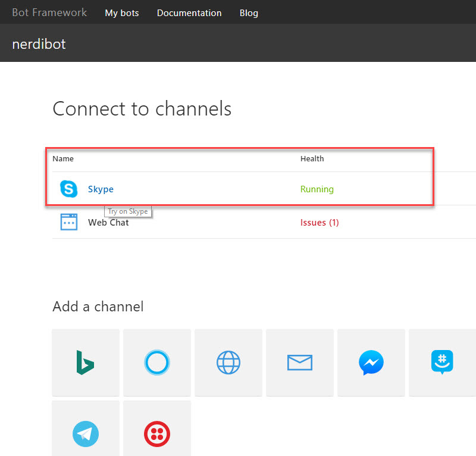Add the Facebook Messenger channel
This screenshot has width=476, height=456.
tap(371, 363)
